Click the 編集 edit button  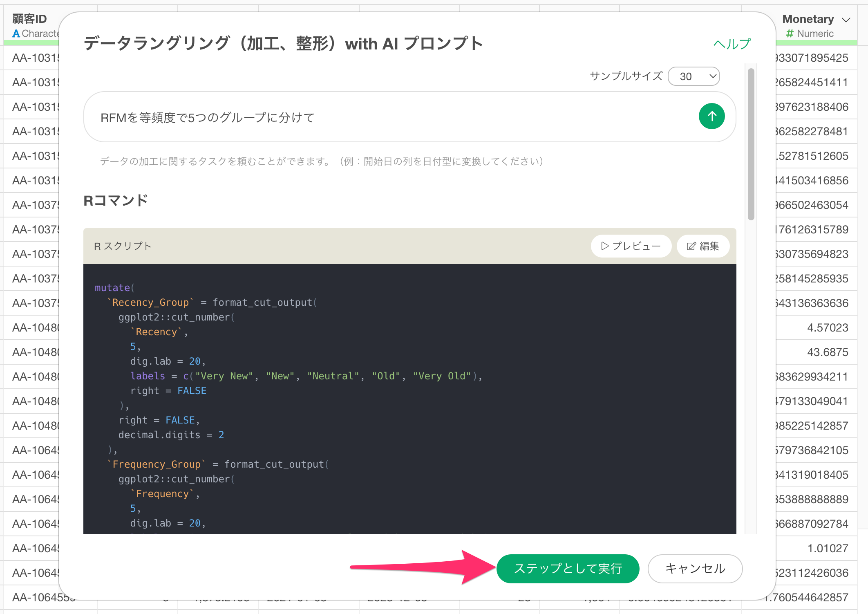703,246
